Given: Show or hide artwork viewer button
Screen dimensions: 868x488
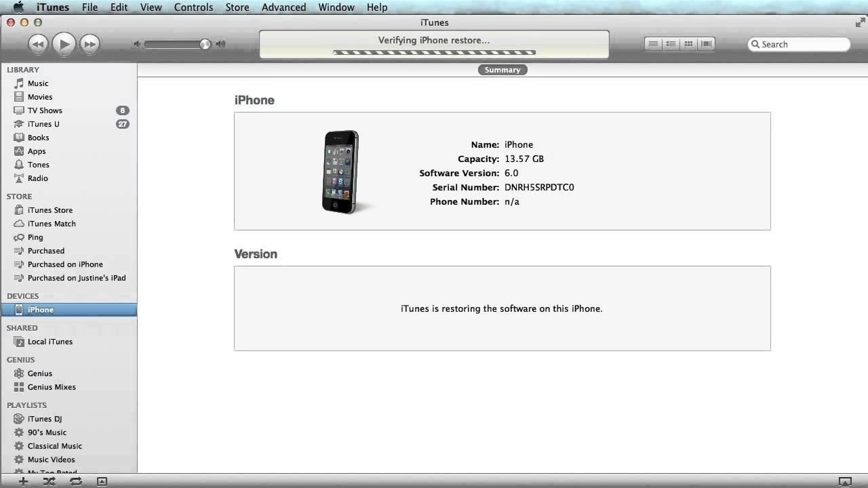Looking at the screenshot, I should (102, 481).
